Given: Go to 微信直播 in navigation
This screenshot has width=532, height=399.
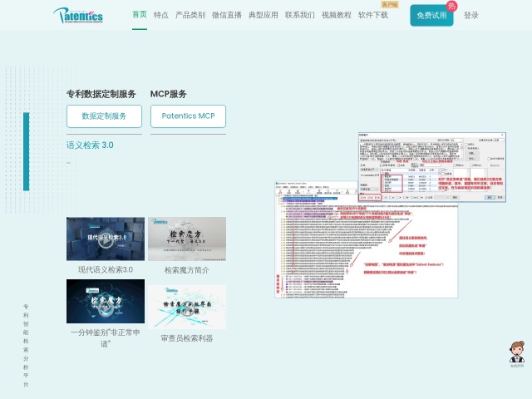Looking at the screenshot, I should tap(227, 15).
